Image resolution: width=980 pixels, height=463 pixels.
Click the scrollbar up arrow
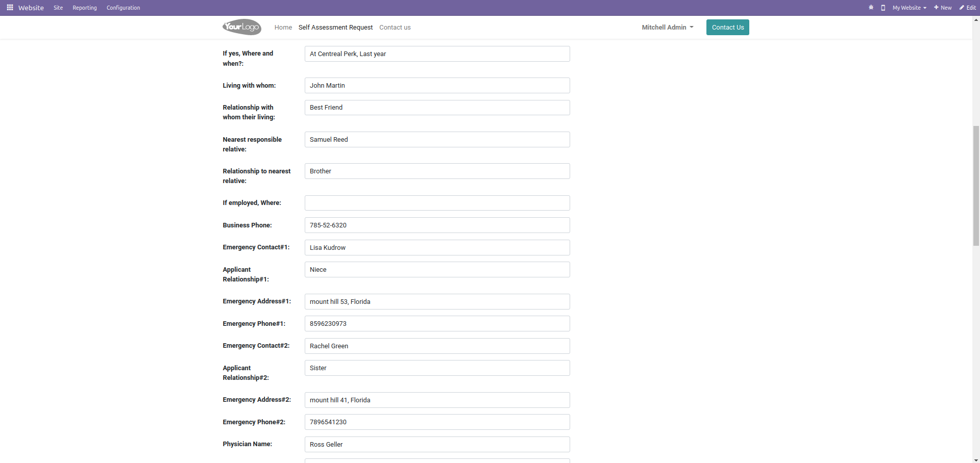[976, 19]
